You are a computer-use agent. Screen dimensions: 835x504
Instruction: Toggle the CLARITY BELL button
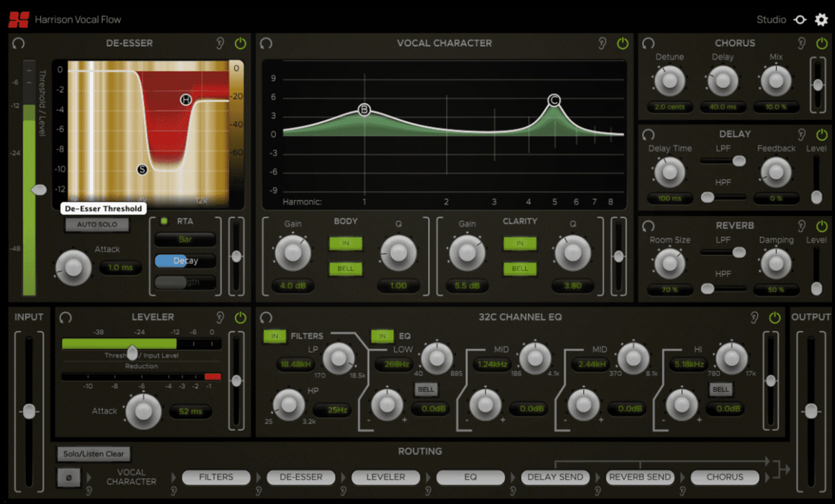[x=519, y=269]
